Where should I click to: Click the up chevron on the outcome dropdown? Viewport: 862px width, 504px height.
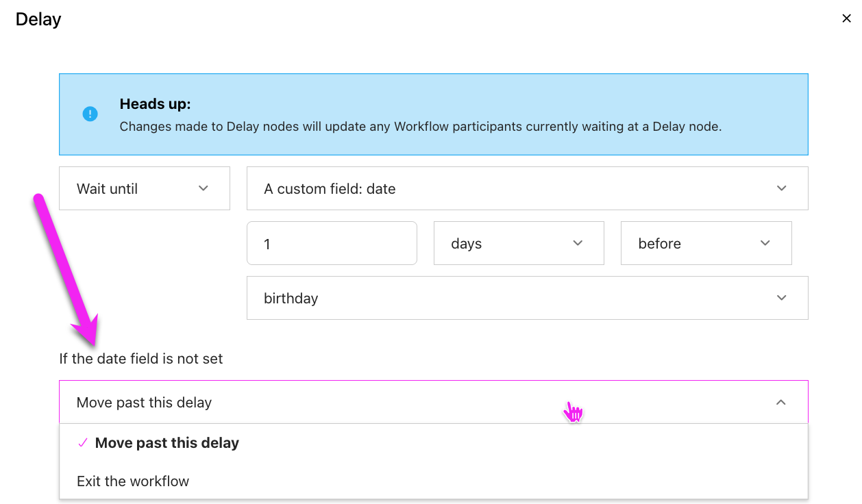pyautogui.click(x=780, y=403)
